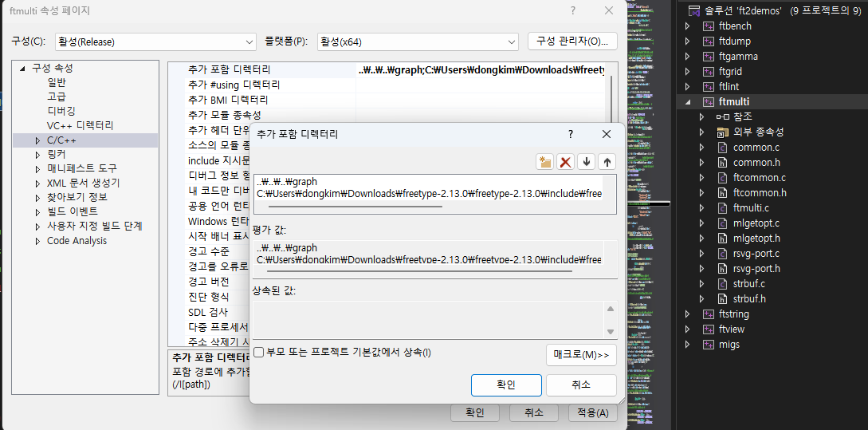868x430 pixels.
Task: Collapse the ftmulti project in Solution Explorer
Action: (x=688, y=102)
